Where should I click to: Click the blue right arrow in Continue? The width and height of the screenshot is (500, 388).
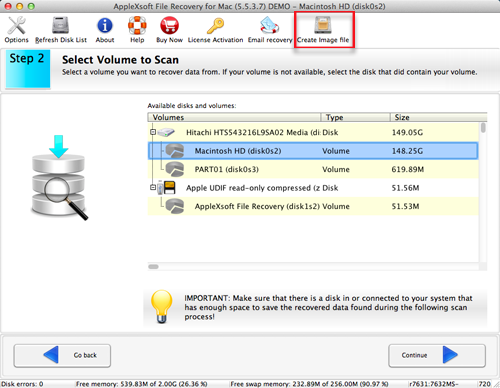[450, 355]
